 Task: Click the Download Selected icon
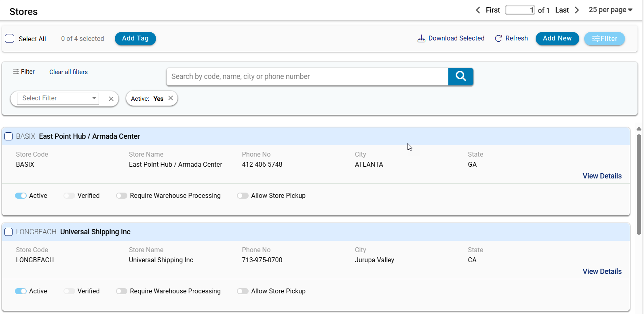pos(421,38)
